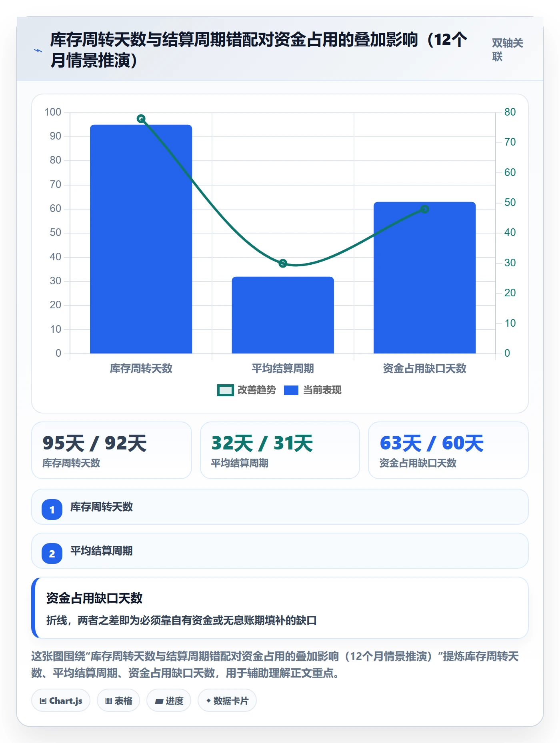The width and height of the screenshot is (560, 743).
Task: Click the 当前表现 legend label text
Action: [322, 390]
